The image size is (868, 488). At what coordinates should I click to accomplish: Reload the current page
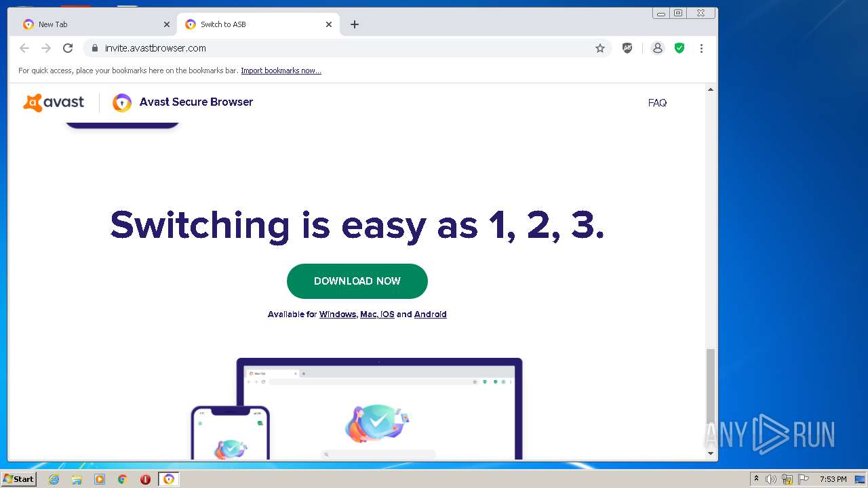coord(68,48)
